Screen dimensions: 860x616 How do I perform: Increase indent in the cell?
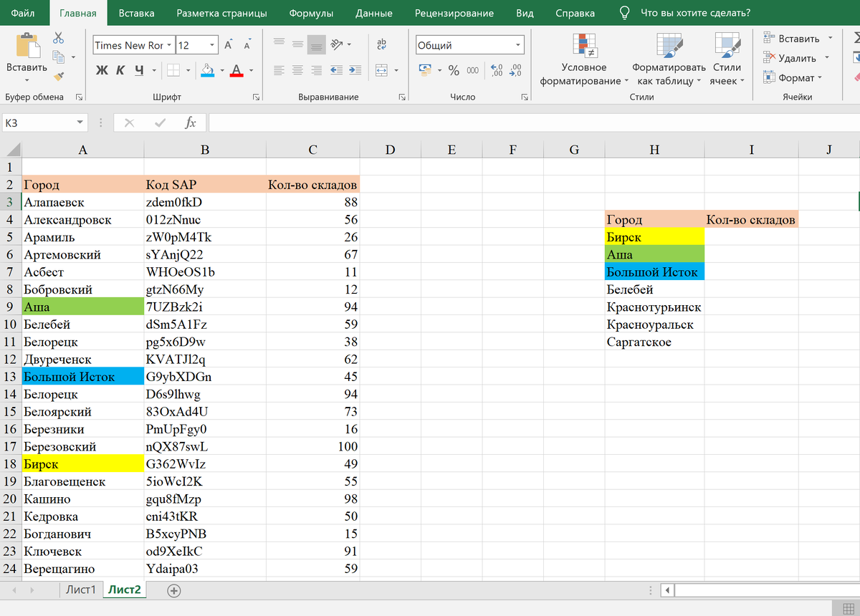click(x=355, y=70)
